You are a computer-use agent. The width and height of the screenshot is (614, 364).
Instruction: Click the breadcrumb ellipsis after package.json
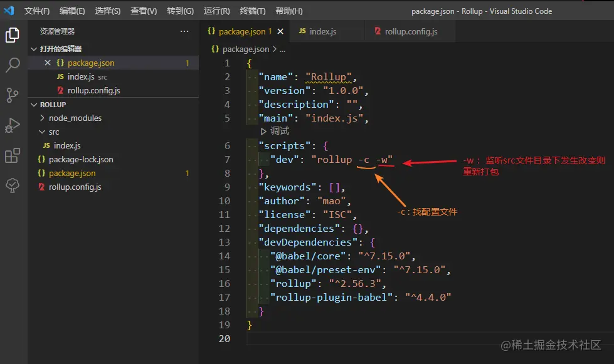tap(282, 49)
